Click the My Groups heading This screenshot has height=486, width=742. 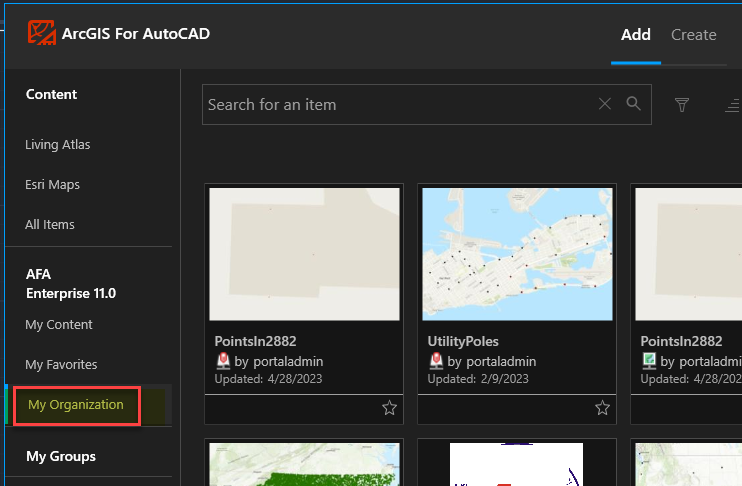click(61, 456)
